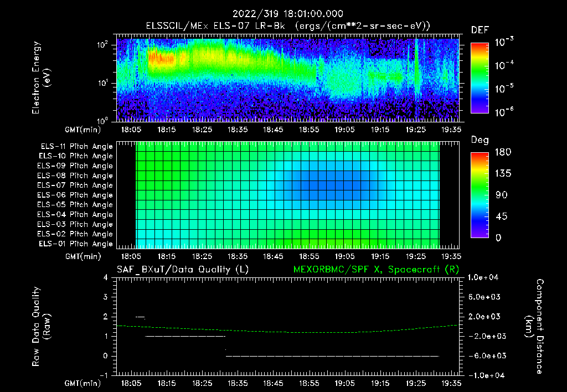
Task: Click the -1 tick on Raw Data Quality axis
Action: click(x=104, y=375)
